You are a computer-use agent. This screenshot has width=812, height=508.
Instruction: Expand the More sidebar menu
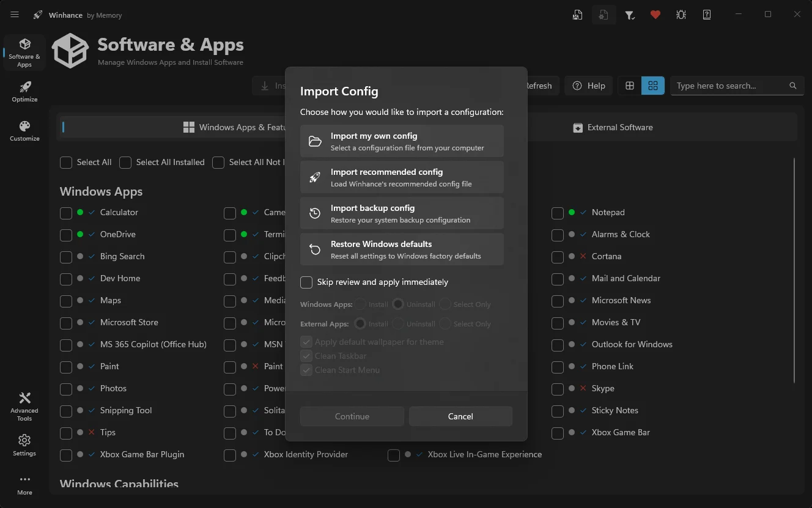coord(24,484)
